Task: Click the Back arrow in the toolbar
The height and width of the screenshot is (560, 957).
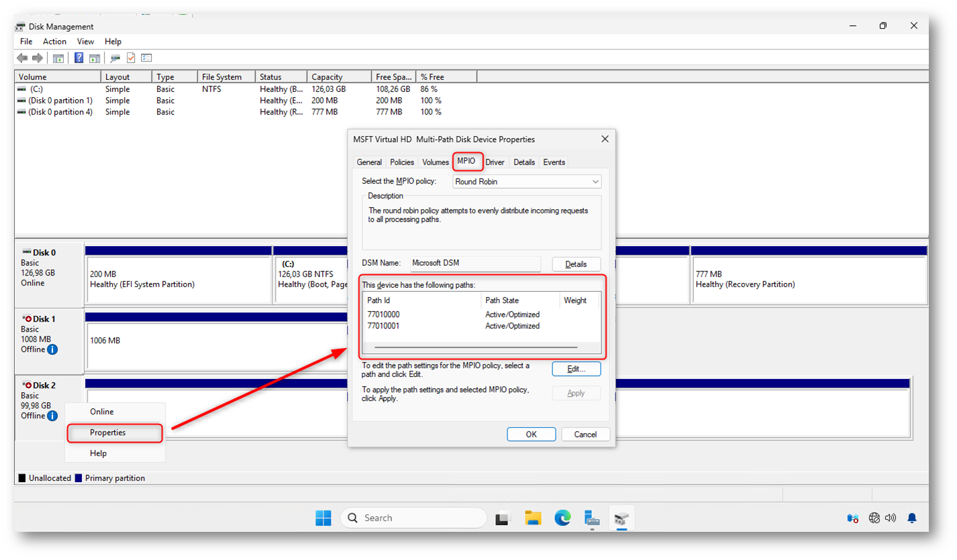Action: click(23, 58)
